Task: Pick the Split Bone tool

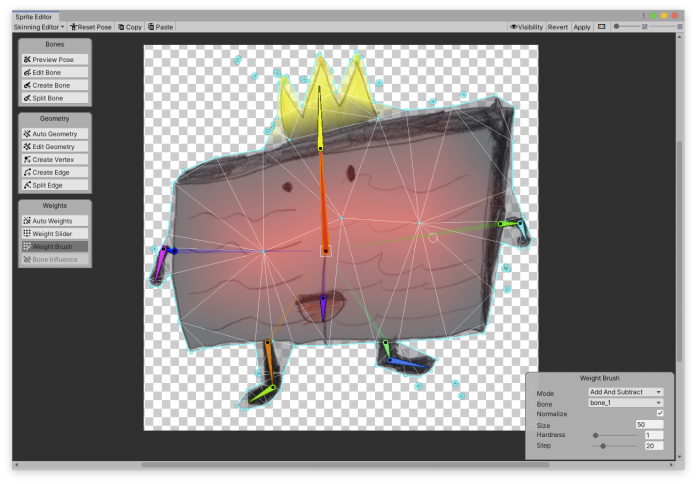Action: point(55,99)
